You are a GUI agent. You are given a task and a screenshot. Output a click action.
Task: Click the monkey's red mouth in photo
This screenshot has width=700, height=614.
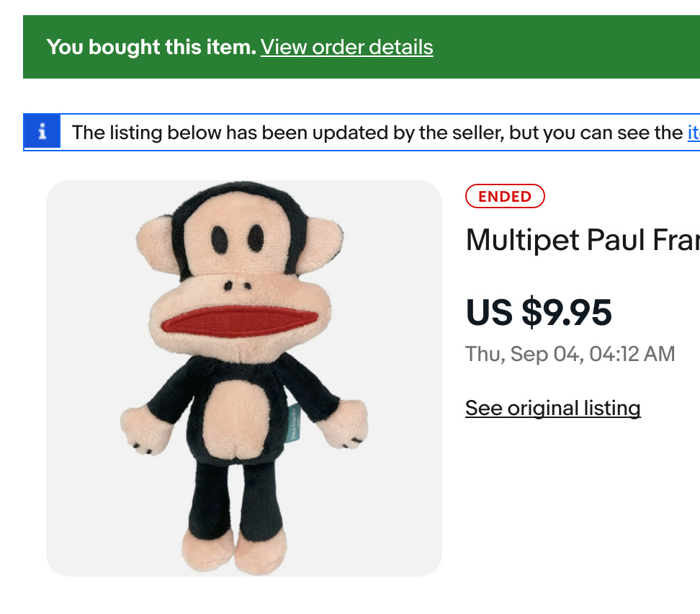pyautogui.click(x=240, y=321)
